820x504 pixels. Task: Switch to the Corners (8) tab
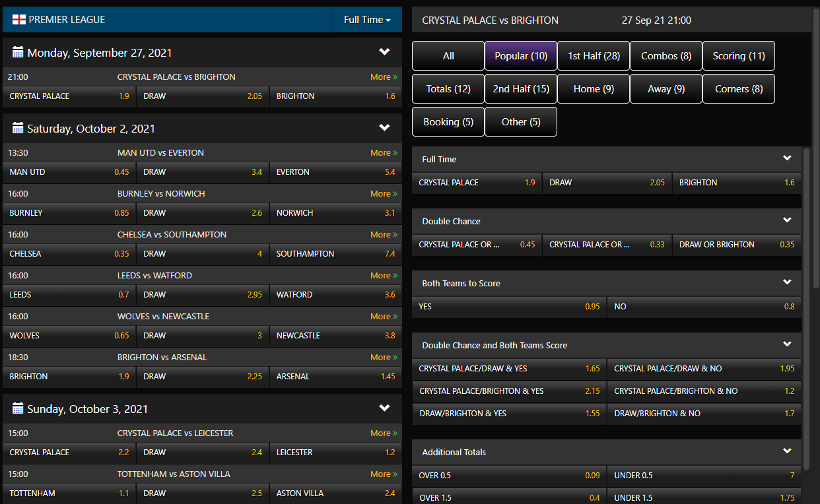pyautogui.click(x=739, y=89)
